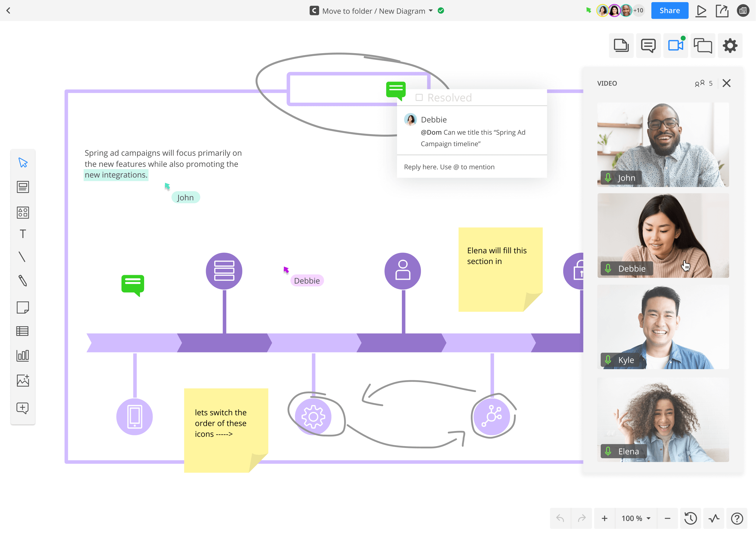Open the Share menu
The image size is (756, 560).
coord(670,11)
